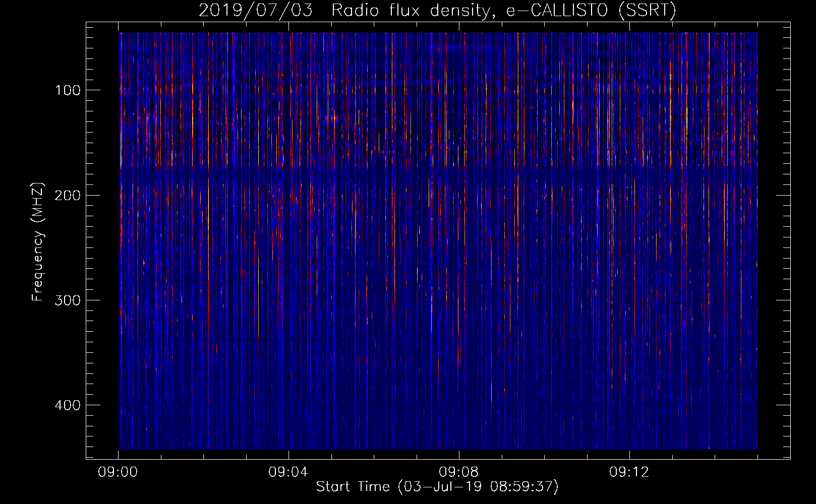
Task: Click the '200' frequency tick label
Action: click(x=68, y=195)
